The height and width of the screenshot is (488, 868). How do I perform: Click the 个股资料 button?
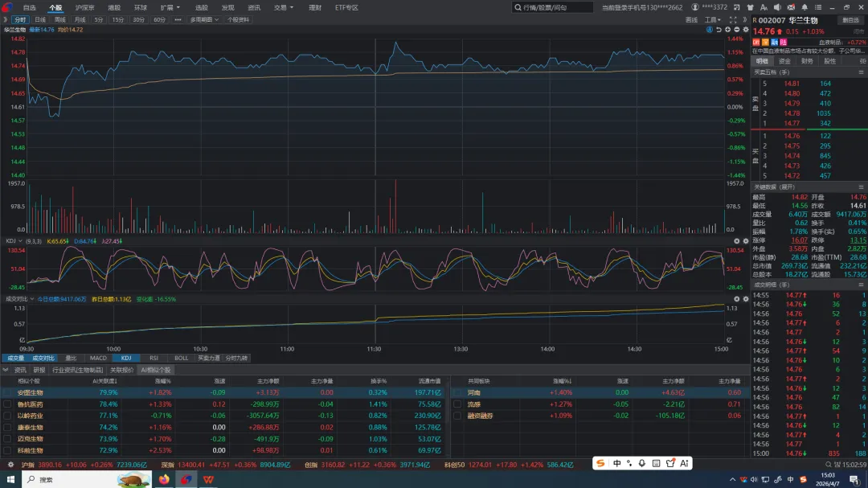[238, 20]
